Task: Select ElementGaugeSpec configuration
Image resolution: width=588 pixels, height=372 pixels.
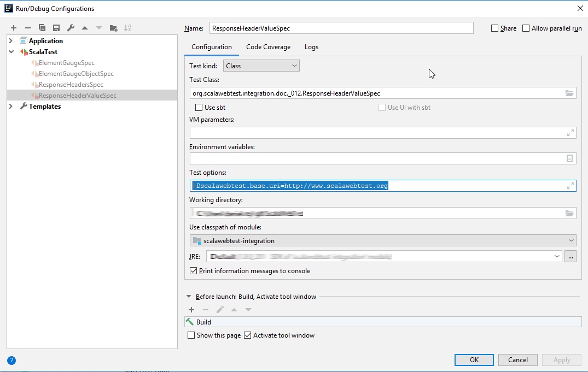Action: point(67,63)
